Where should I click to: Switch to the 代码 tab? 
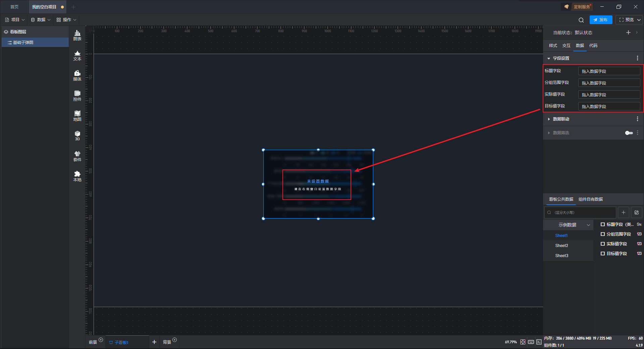[593, 46]
